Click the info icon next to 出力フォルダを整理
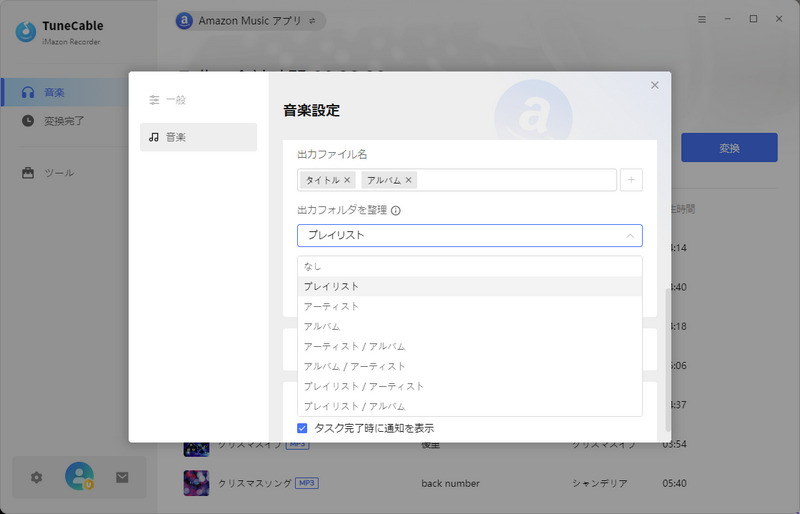This screenshot has height=514, width=800. (x=395, y=210)
